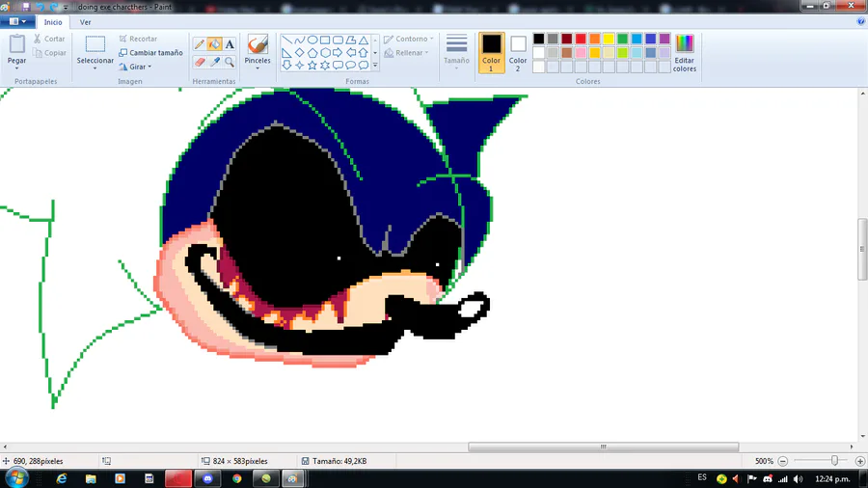Expand the Seleccionar dropdown arrow

95,68
